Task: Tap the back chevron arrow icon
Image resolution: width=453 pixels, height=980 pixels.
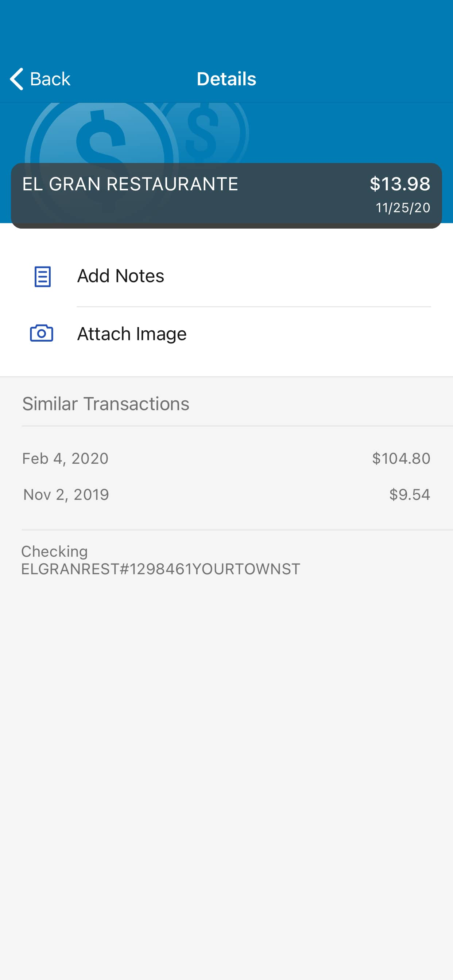Action: point(17,79)
